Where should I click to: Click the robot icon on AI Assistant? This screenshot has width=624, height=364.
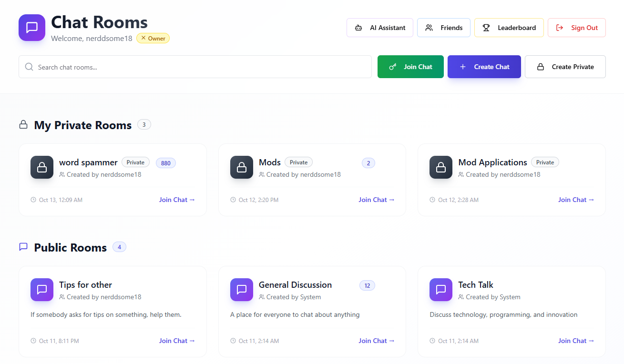358,28
